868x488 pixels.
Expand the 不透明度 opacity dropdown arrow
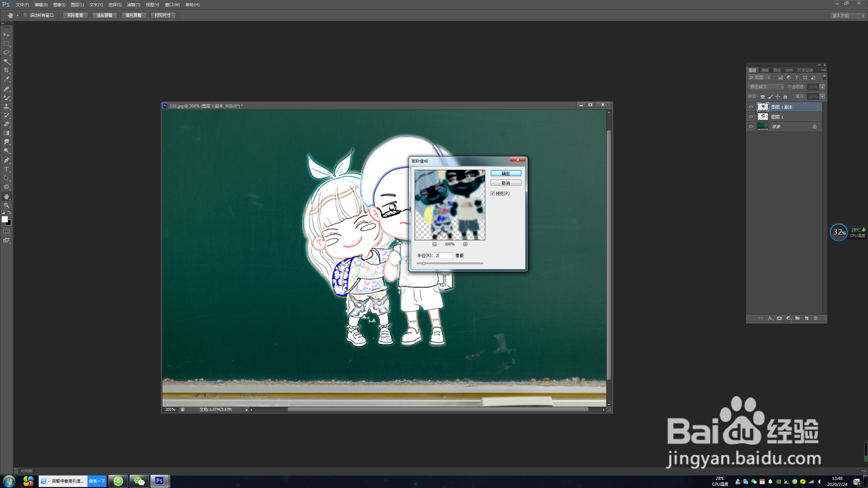[823, 87]
